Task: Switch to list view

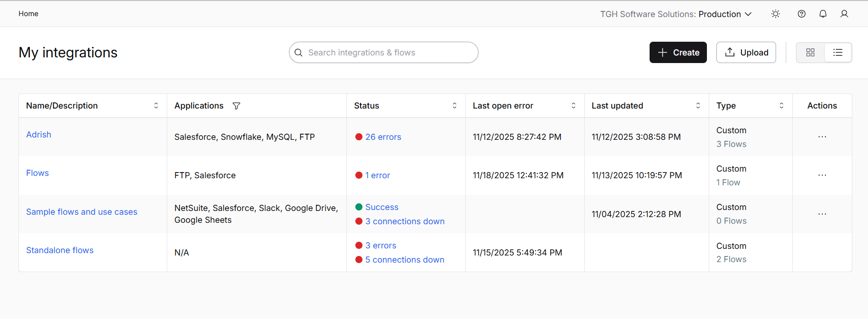Action: click(x=838, y=53)
